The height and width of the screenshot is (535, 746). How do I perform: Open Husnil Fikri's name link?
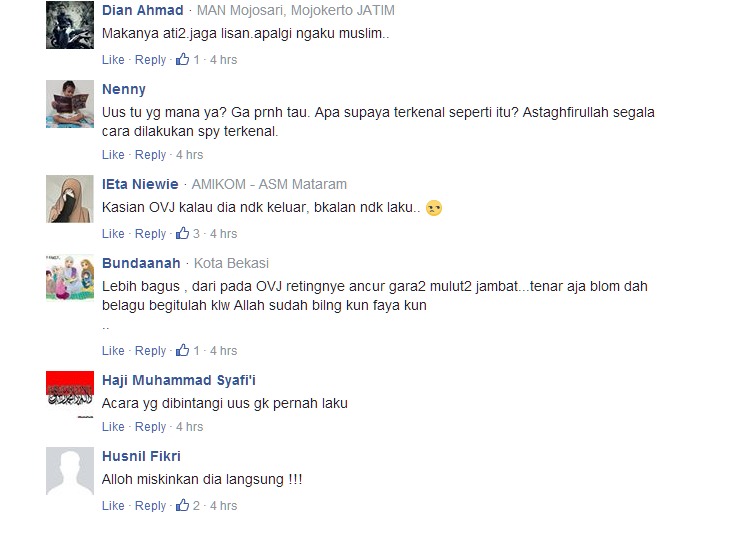coord(141,456)
